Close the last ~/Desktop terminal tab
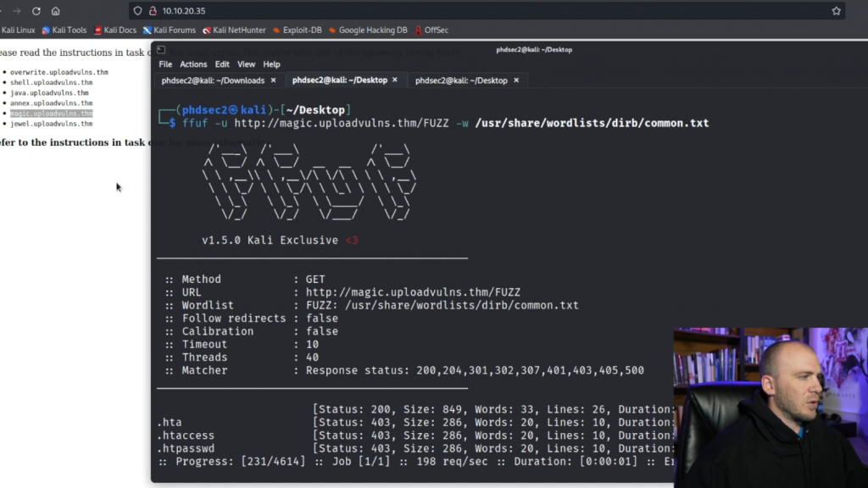 (x=516, y=80)
